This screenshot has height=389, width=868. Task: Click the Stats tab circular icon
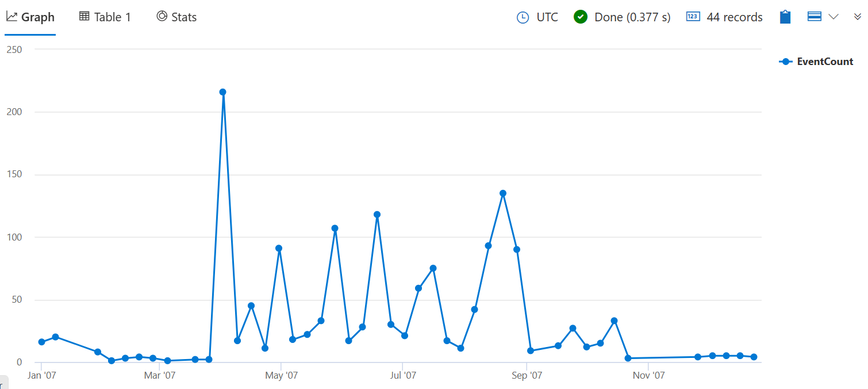click(x=162, y=17)
